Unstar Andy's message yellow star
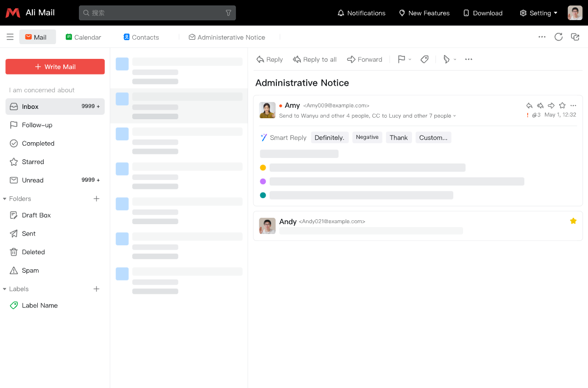Image resolution: width=588 pixels, height=388 pixels. 573,221
